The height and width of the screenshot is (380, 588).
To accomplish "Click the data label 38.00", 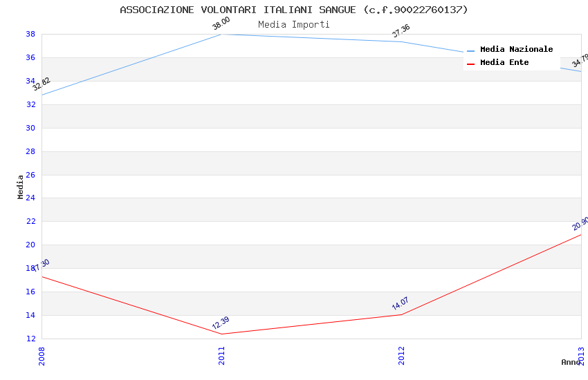I will [x=221, y=23].
